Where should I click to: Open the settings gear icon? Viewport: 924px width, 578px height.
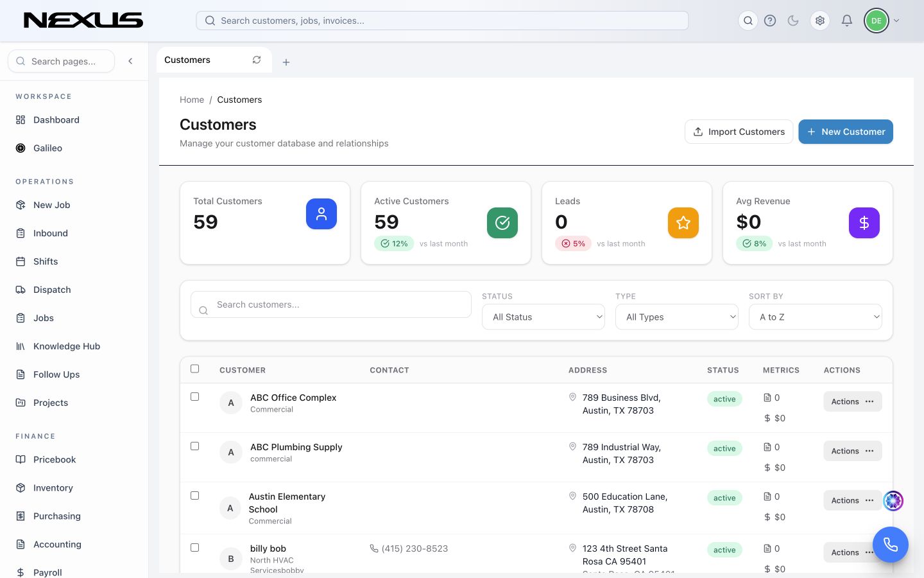(x=820, y=21)
